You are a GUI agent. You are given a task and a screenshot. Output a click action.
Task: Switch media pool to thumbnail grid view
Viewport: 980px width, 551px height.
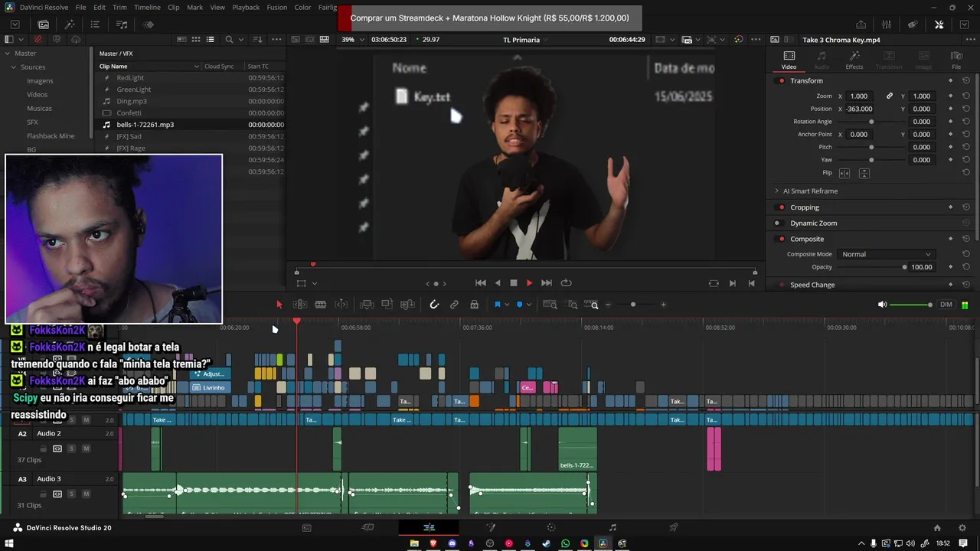tap(196, 39)
